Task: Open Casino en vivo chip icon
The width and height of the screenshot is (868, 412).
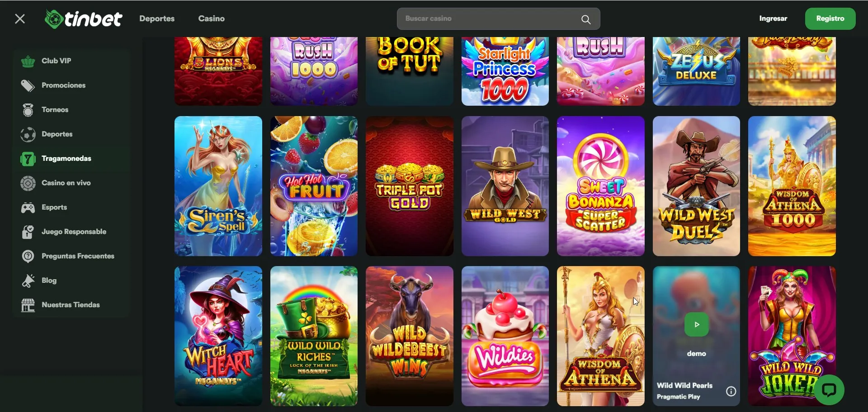Action: (28, 183)
